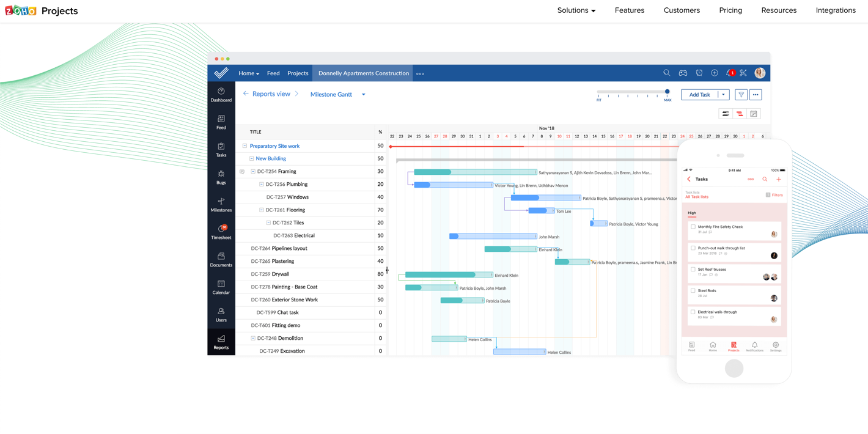Open the alarm clock timer icon
The height and width of the screenshot is (434, 868).
click(699, 73)
